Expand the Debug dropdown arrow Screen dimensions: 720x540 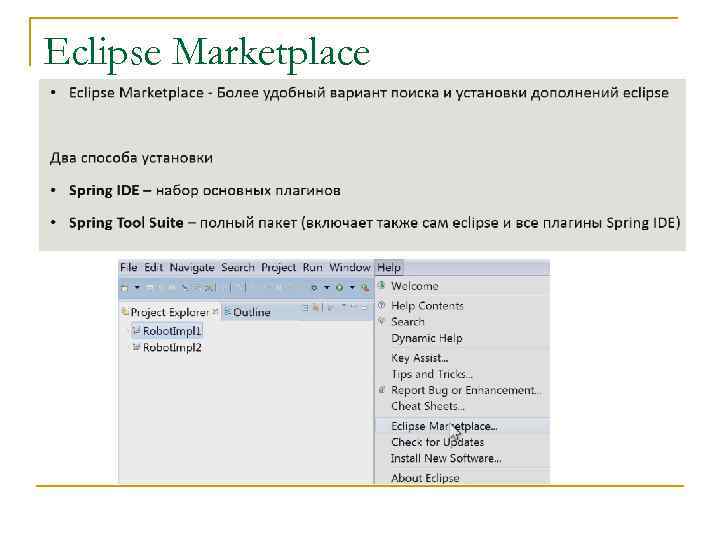coord(327,287)
